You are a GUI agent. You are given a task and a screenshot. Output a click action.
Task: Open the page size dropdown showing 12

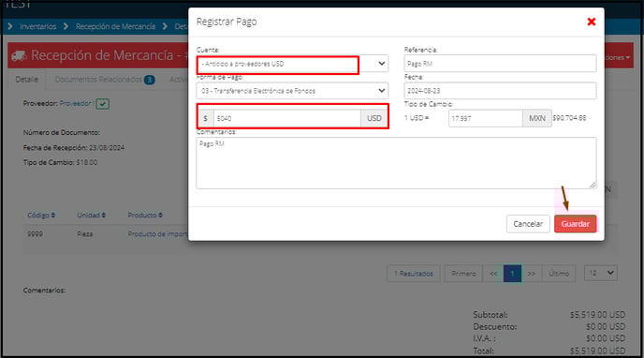[x=600, y=273]
